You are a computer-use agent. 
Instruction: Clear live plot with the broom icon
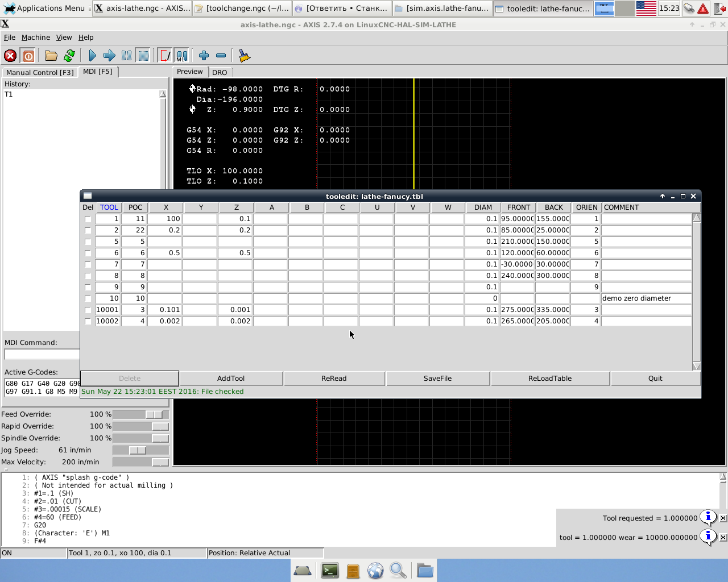244,56
